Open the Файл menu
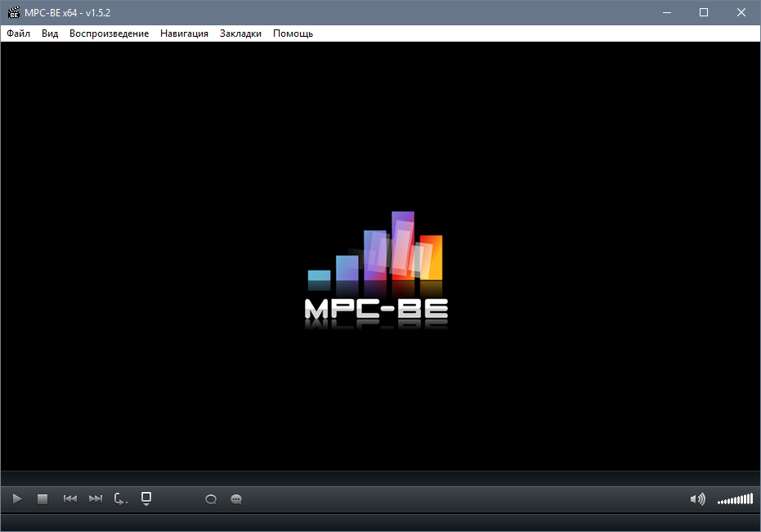Viewport: 761px width, 532px height. point(18,34)
